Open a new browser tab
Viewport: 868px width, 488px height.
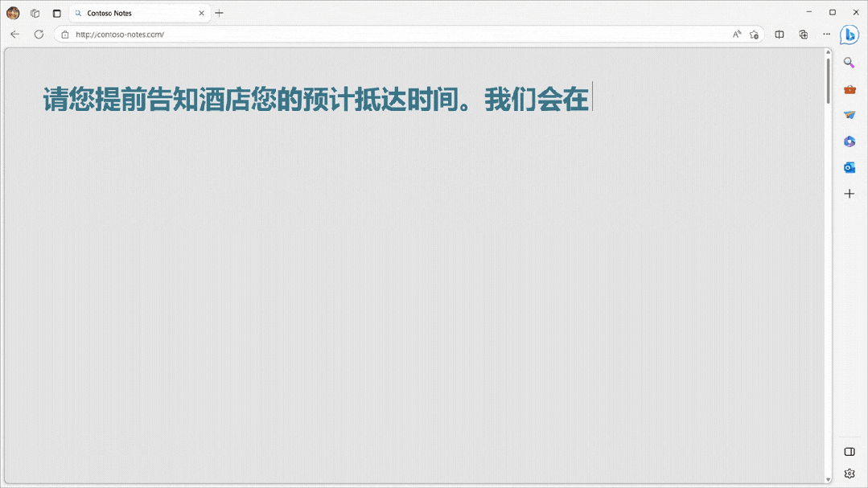220,13
